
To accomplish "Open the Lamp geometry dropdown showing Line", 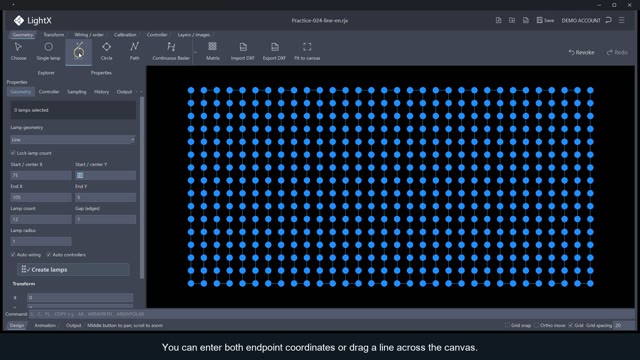I will tap(73, 140).
